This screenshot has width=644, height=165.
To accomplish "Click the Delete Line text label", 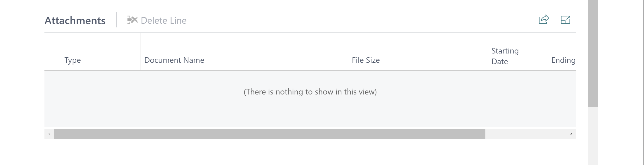I will click(x=163, y=20).
